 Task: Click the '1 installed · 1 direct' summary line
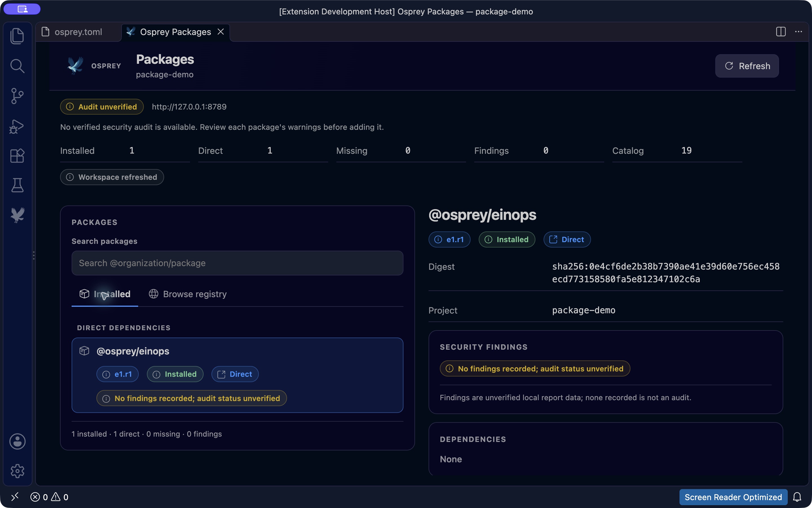tap(147, 434)
